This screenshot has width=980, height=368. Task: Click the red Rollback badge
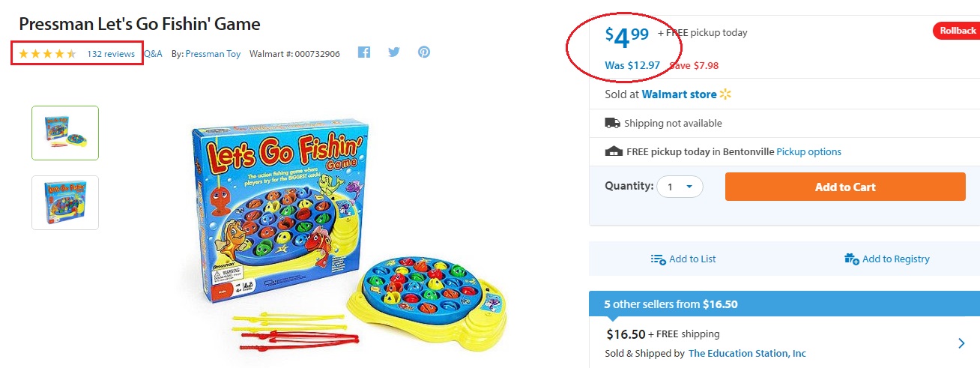click(x=955, y=31)
